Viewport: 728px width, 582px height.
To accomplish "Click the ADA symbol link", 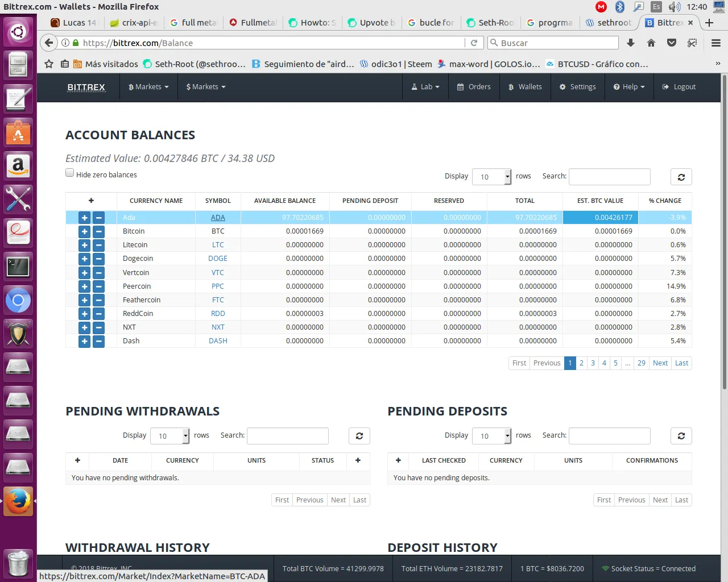I will tap(218, 218).
